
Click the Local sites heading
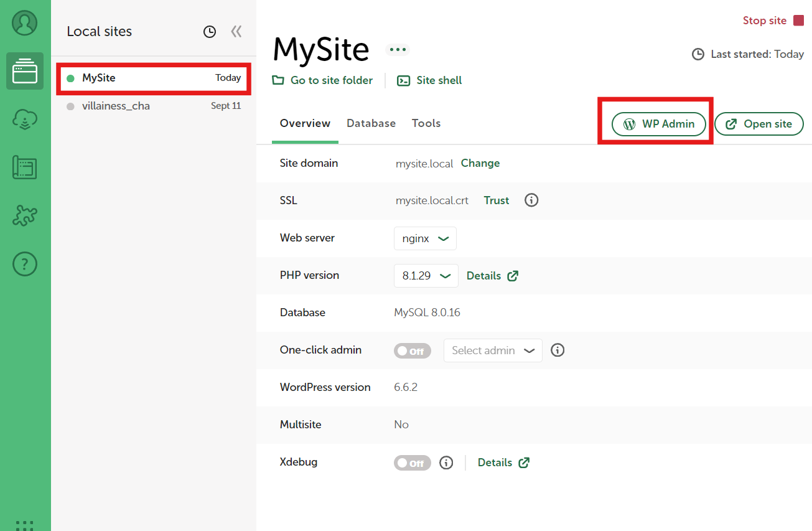(100, 31)
